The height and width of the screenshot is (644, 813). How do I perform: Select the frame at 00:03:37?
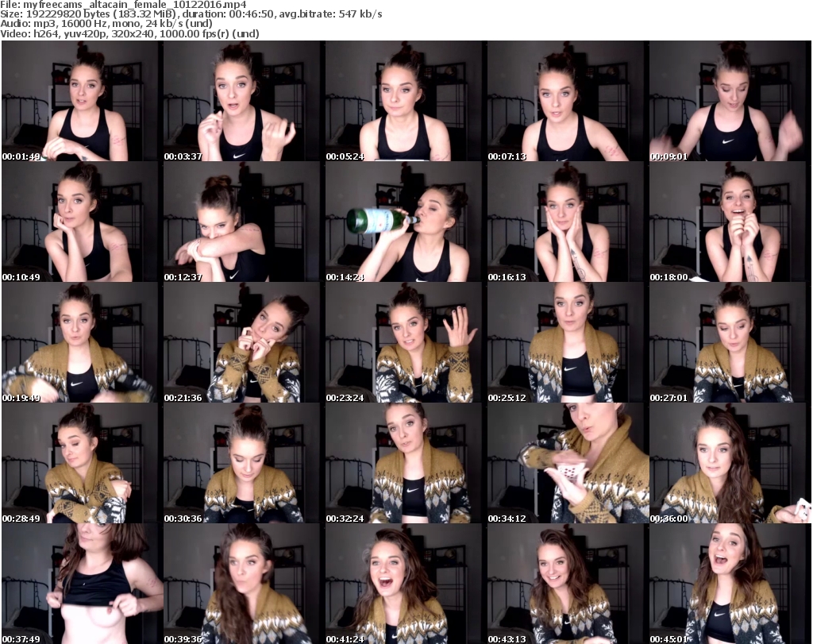tap(243, 102)
